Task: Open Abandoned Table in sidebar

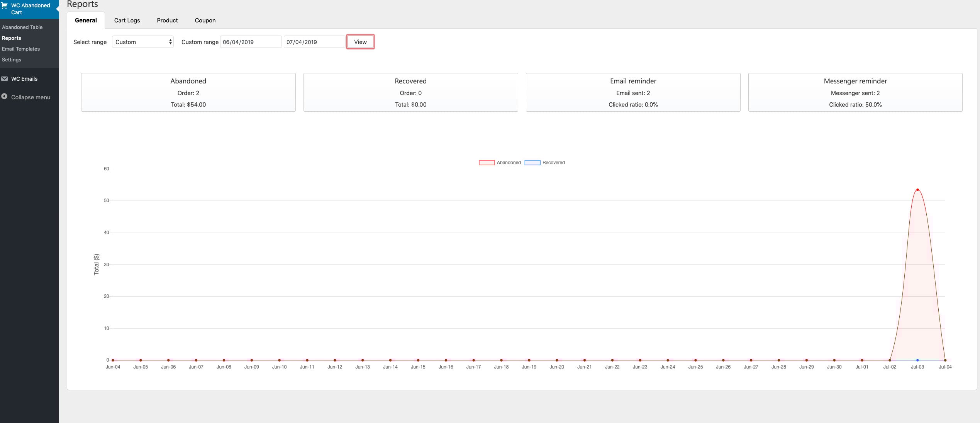Action: [x=22, y=27]
